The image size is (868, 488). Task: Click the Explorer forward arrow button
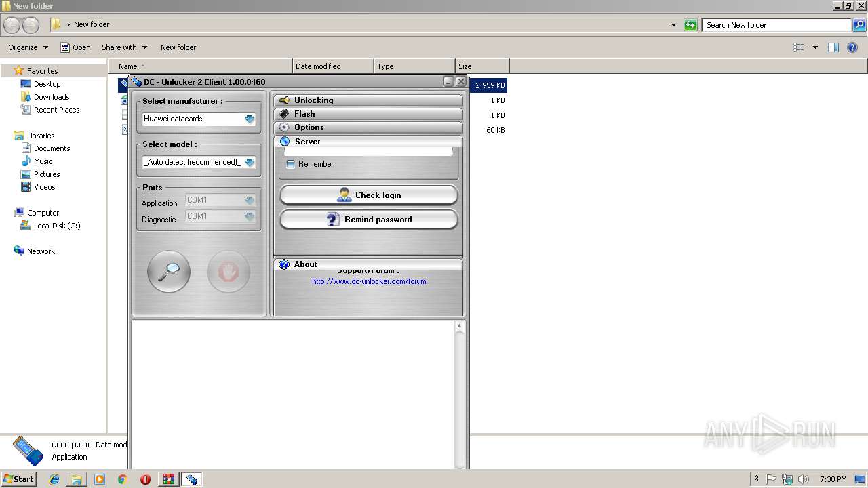pos(31,25)
